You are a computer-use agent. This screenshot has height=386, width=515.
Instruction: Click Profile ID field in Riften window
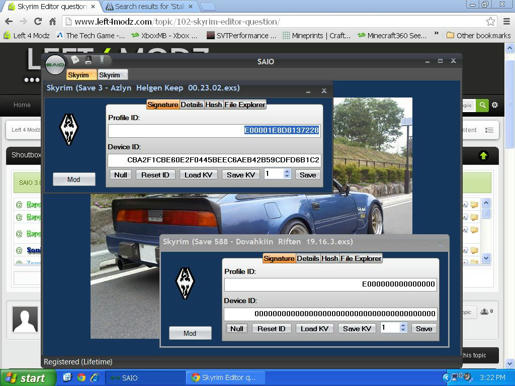pyautogui.click(x=330, y=284)
